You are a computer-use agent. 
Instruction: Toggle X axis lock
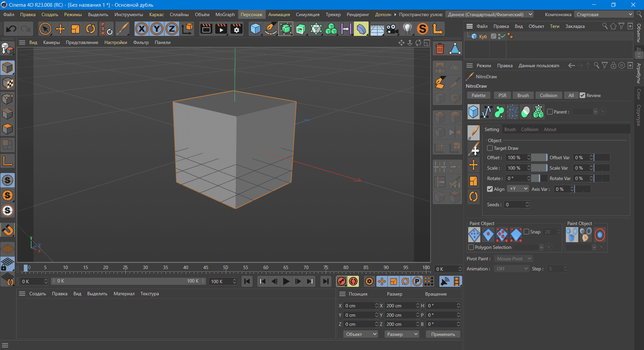pos(142,29)
